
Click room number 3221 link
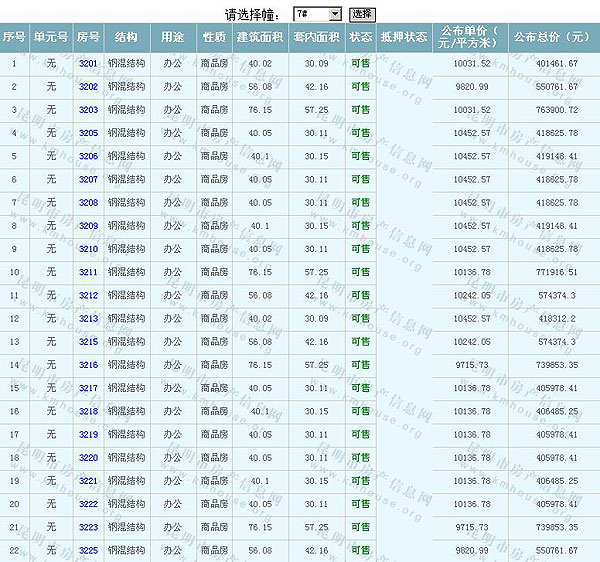tap(88, 481)
